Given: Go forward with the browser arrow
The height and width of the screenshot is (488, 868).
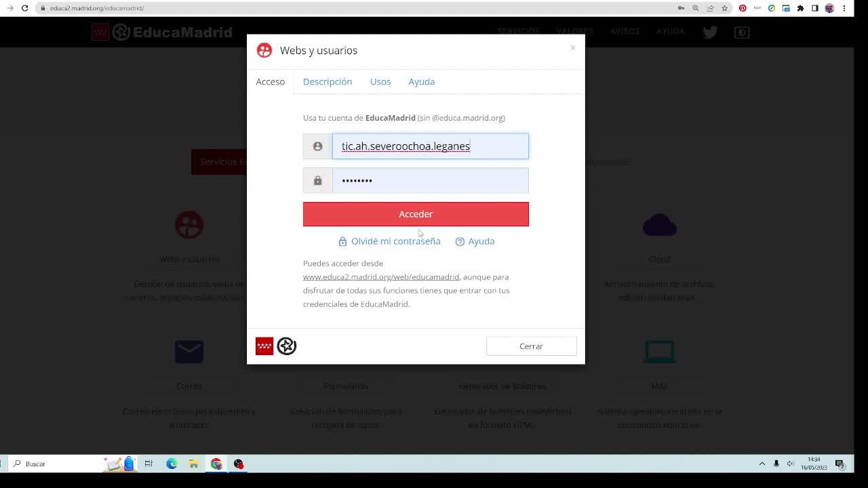Looking at the screenshot, I should pos(10,8).
